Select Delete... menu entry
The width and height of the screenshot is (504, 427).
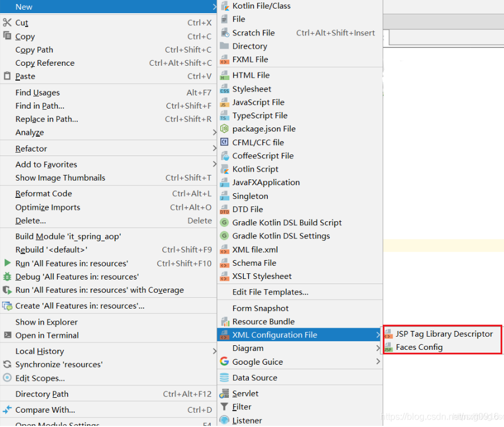(x=108, y=221)
